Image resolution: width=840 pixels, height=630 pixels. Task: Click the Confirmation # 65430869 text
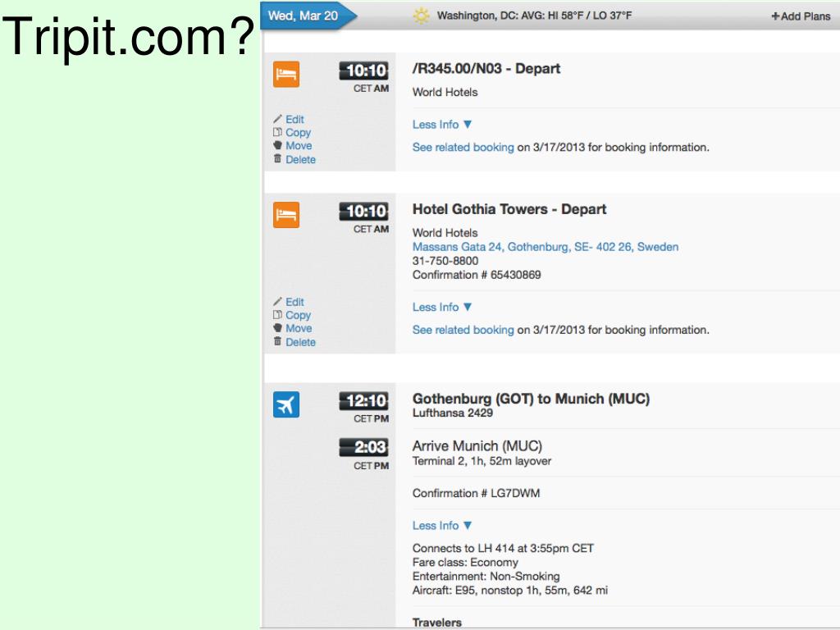pyautogui.click(x=477, y=275)
